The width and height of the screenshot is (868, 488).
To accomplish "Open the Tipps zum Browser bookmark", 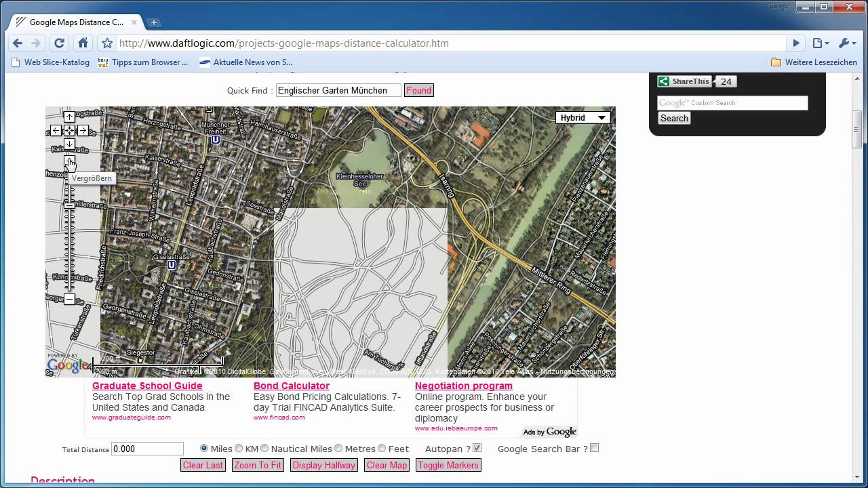I will click(143, 62).
